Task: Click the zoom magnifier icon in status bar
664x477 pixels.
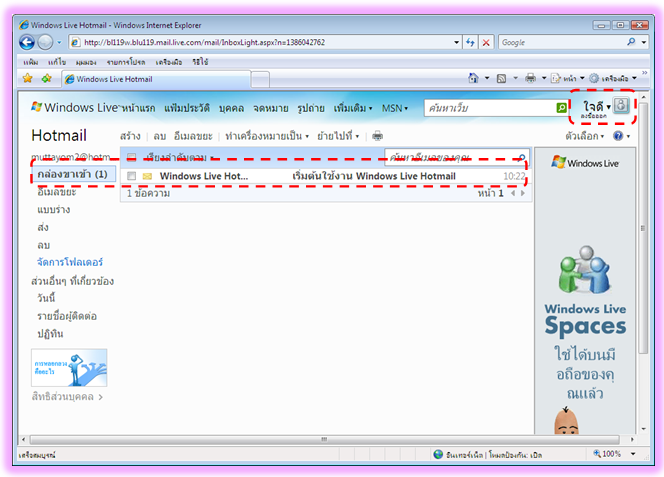Action: [597, 454]
